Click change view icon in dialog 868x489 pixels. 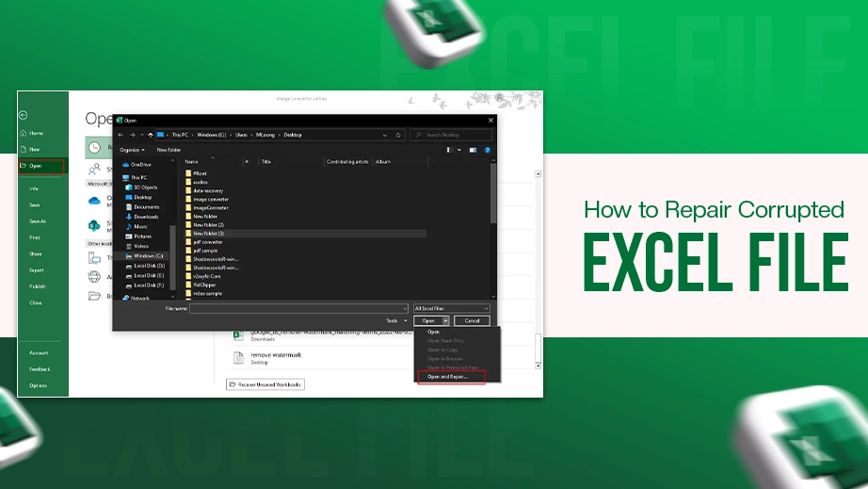pos(450,150)
